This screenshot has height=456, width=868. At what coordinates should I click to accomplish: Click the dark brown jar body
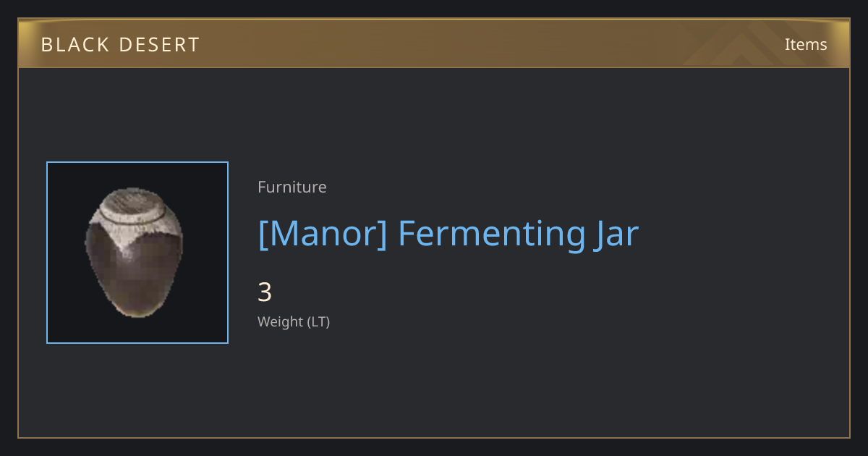135,271
